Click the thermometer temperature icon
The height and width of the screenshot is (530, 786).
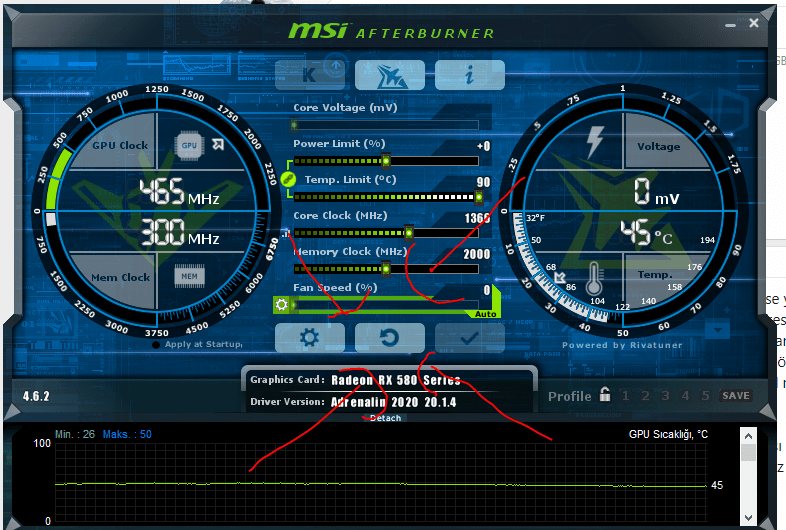click(x=594, y=278)
